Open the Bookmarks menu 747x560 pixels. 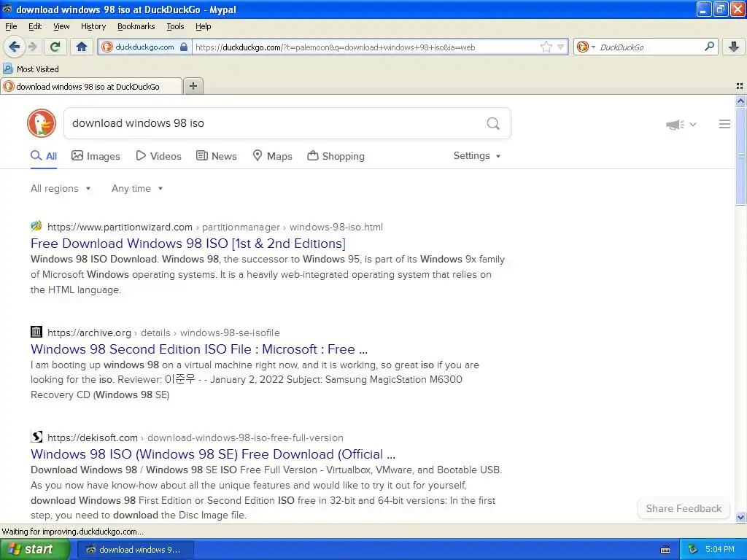pyautogui.click(x=136, y=26)
